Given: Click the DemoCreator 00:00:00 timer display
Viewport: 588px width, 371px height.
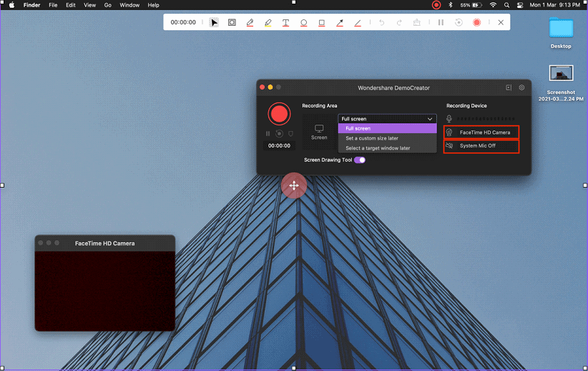Looking at the screenshot, I should [279, 145].
